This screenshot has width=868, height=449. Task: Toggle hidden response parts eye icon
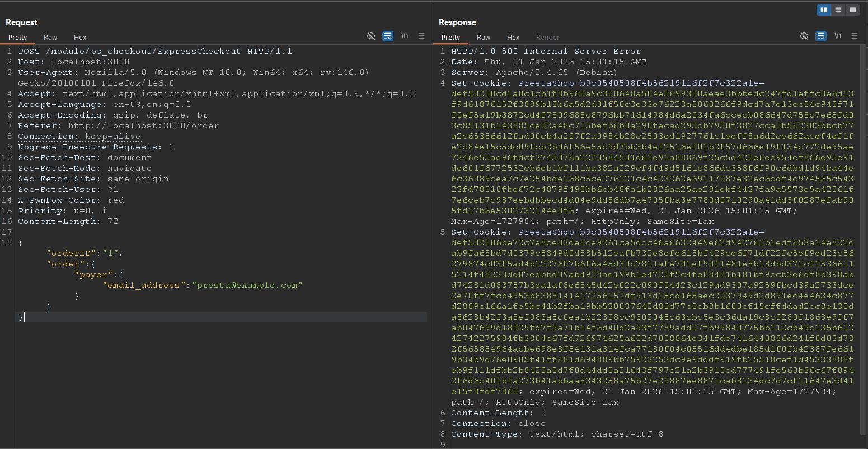point(804,36)
